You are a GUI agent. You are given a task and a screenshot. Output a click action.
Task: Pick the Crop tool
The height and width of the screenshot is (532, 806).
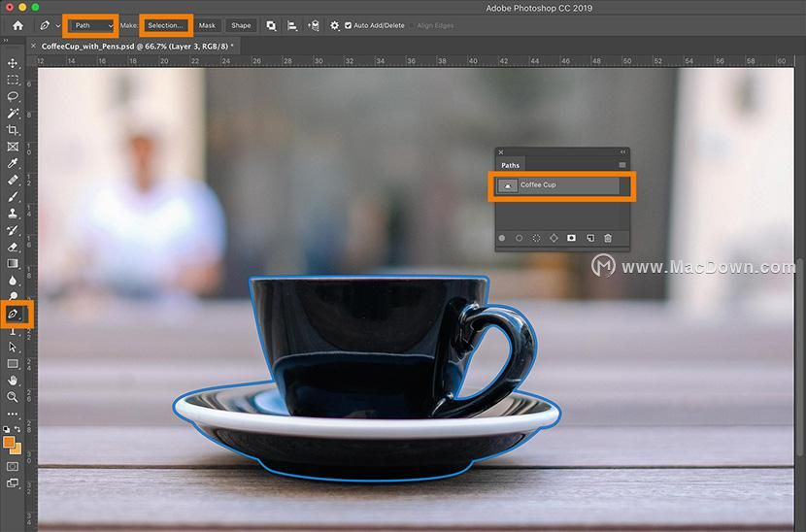click(13, 129)
